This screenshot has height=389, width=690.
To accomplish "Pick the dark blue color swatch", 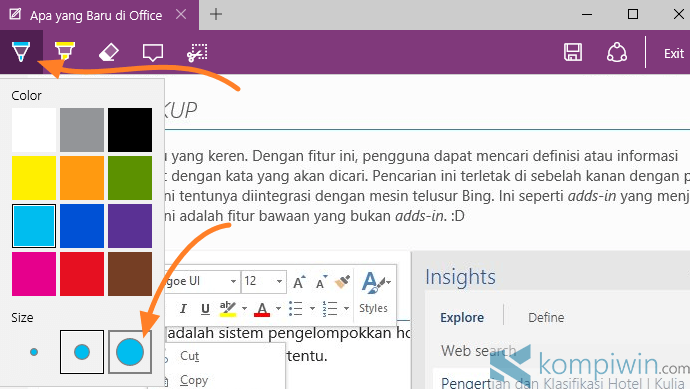I will (82, 226).
